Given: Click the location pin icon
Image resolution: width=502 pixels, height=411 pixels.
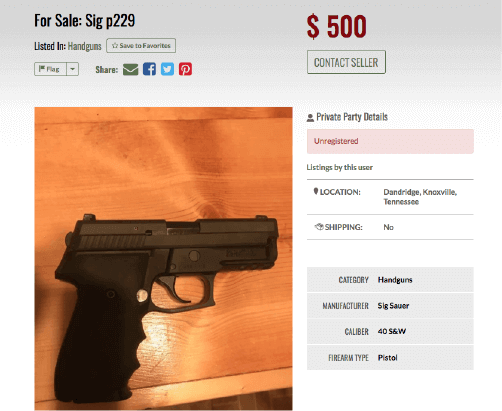Looking at the screenshot, I should coord(316,191).
